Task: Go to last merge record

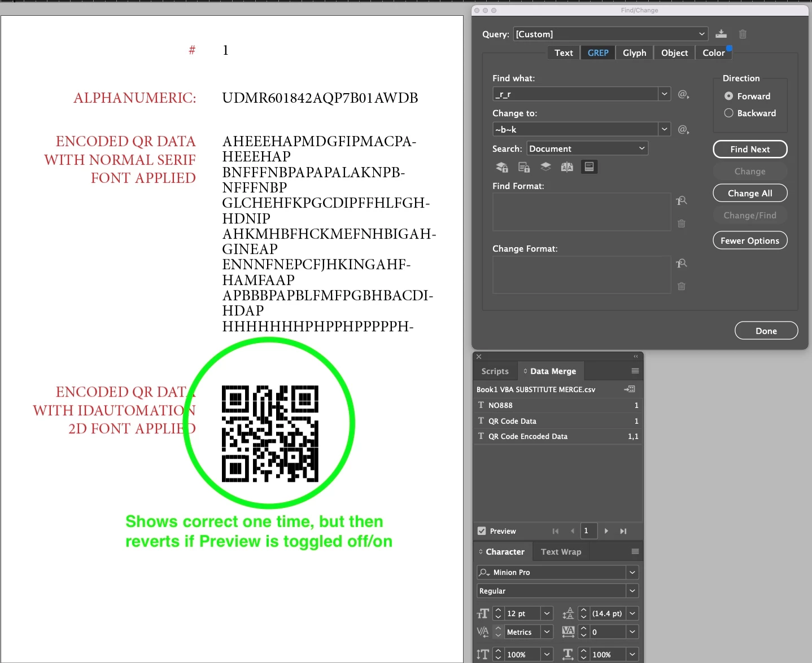Action: [x=623, y=531]
